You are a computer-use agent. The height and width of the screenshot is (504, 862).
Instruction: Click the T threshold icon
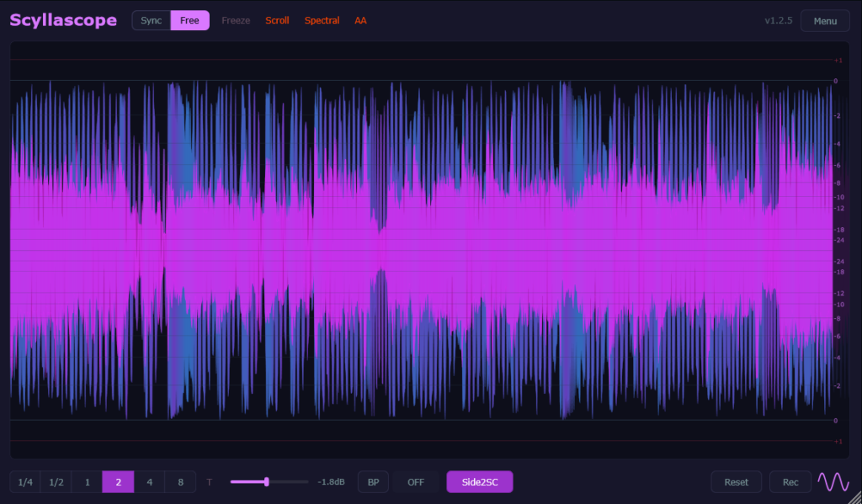click(x=210, y=482)
